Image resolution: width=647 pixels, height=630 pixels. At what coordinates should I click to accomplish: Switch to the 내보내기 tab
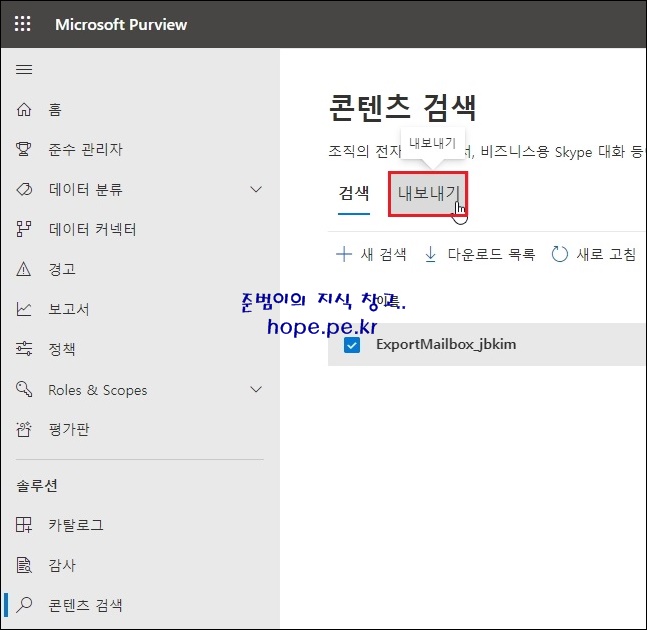(x=428, y=194)
